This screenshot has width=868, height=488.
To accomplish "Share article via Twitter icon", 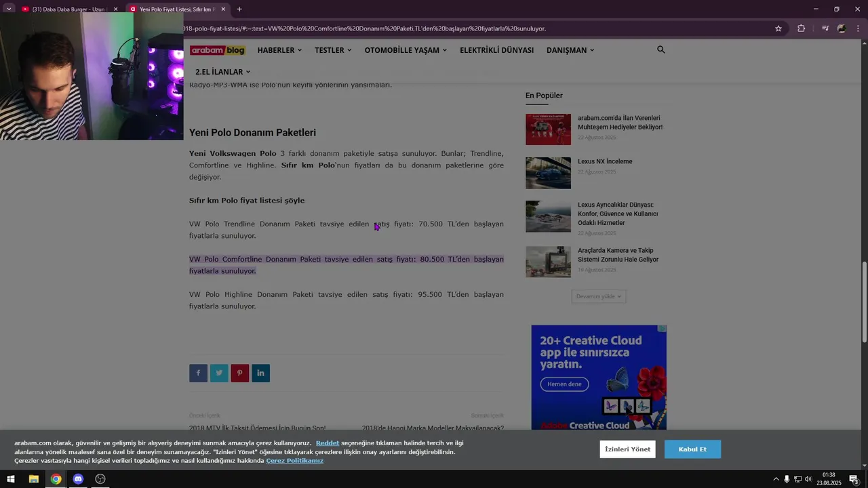I will click(219, 373).
